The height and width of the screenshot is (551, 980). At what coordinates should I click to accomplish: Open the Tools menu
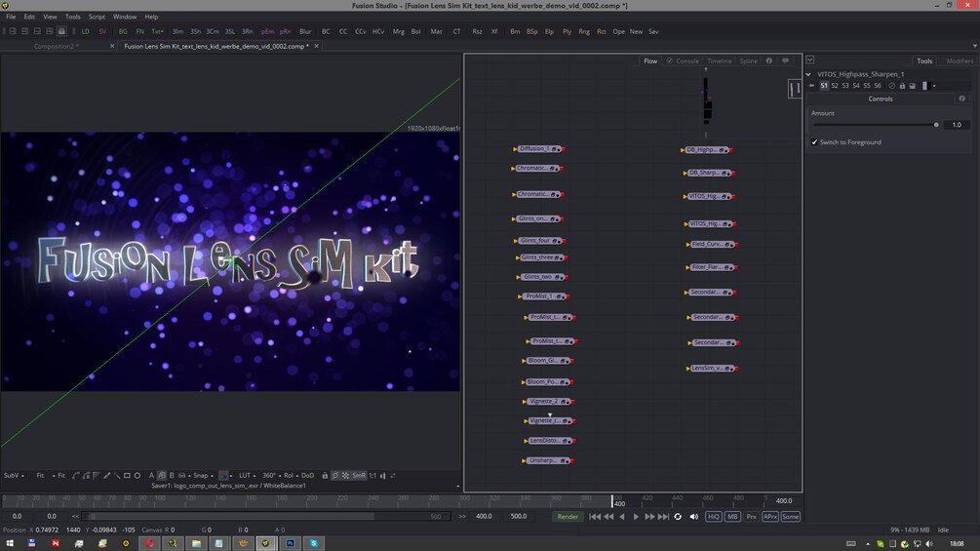coord(72,17)
